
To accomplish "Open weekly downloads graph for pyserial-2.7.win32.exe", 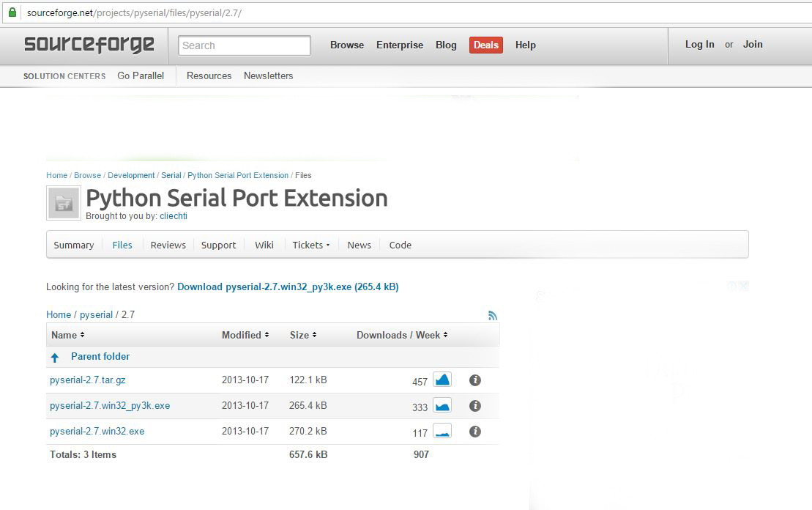I will click(x=442, y=431).
